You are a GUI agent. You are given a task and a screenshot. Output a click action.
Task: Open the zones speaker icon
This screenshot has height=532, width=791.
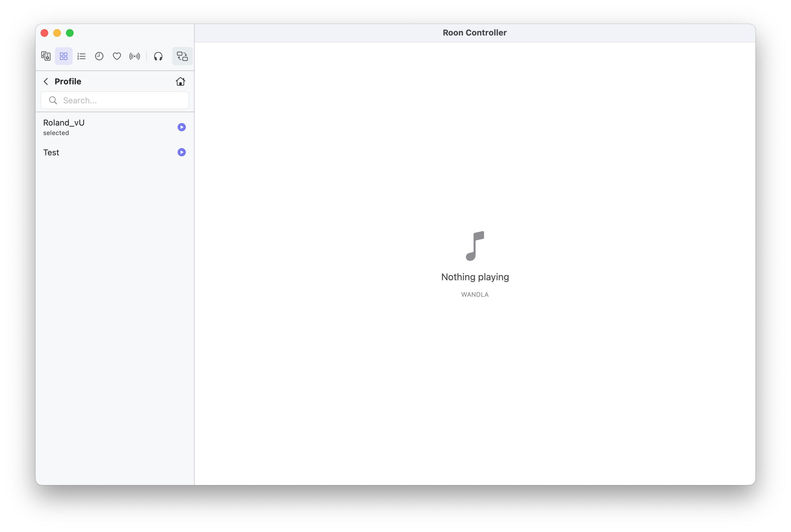46,56
